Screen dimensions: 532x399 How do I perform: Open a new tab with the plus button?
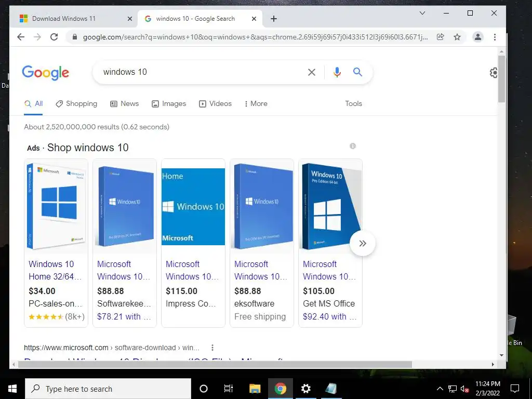point(274,19)
